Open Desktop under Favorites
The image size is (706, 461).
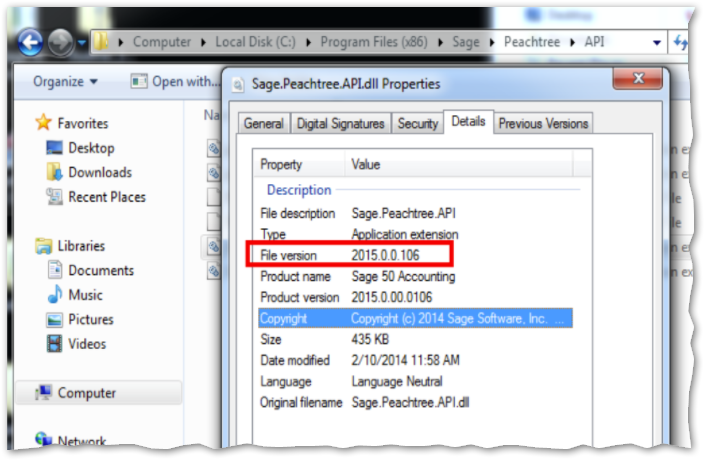tap(91, 148)
